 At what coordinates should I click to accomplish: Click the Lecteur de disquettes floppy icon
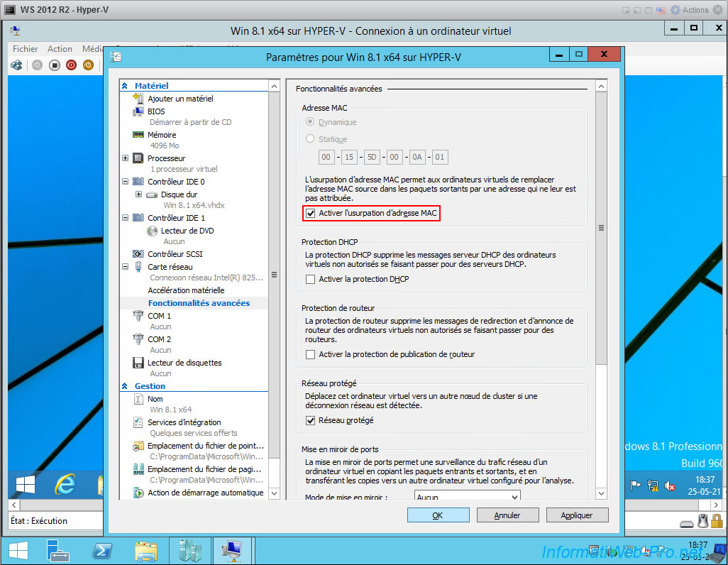coord(138,363)
